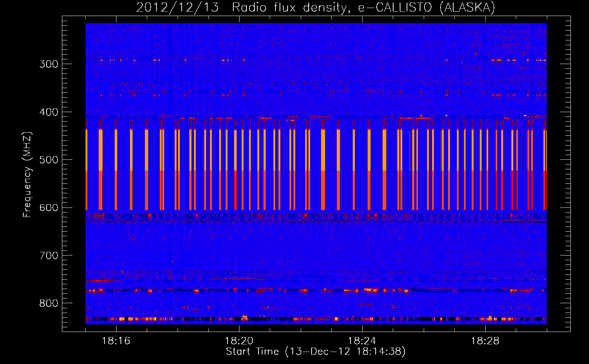Click the 18:24 time tick label
Screen dimensions: 589x364
click(x=362, y=341)
